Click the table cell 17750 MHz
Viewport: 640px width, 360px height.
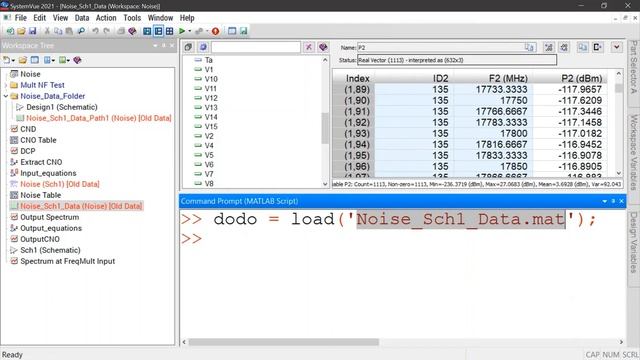[492, 100]
